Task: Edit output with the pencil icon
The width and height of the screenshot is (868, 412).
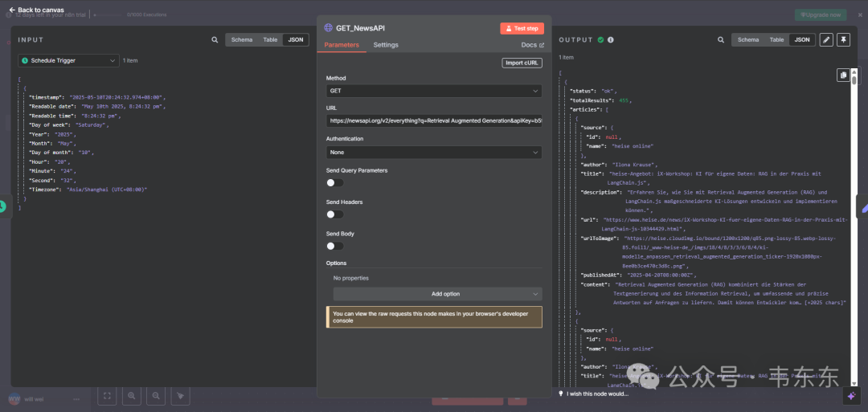Action: tap(826, 40)
